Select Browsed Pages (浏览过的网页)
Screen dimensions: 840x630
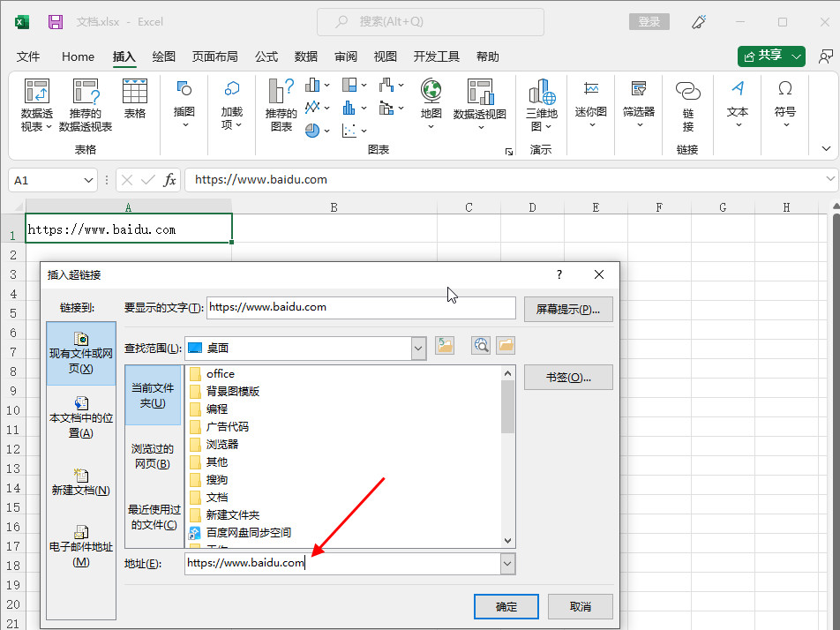[x=153, y=456]
